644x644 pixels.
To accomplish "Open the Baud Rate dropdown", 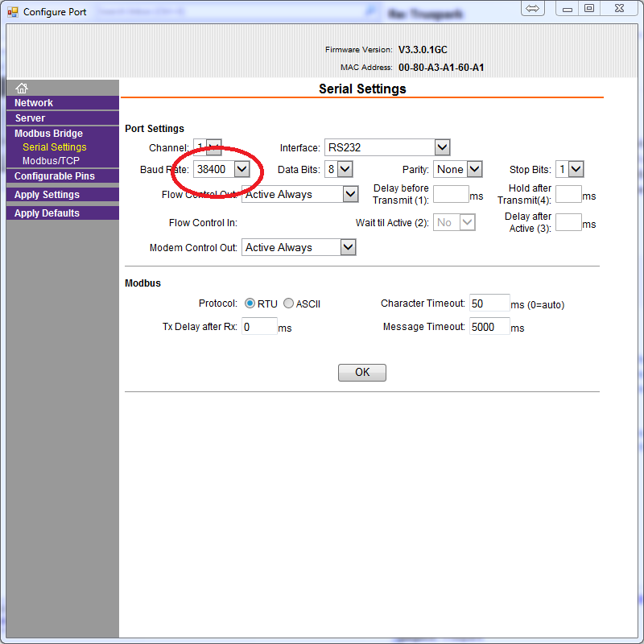I will coord(241,169).
